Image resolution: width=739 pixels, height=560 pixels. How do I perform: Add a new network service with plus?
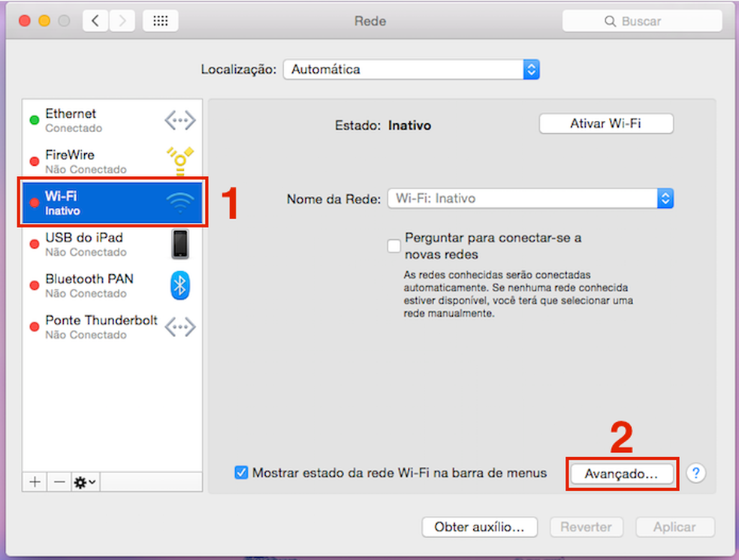pos(35,482)
